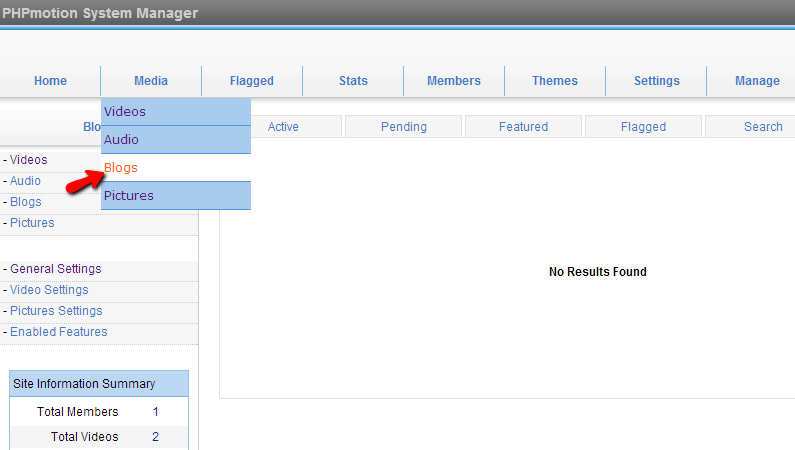The height and width of the screenshot is (450, 795).
Task: Open the Manage navigation tab
Action: [x=757, y=81]
